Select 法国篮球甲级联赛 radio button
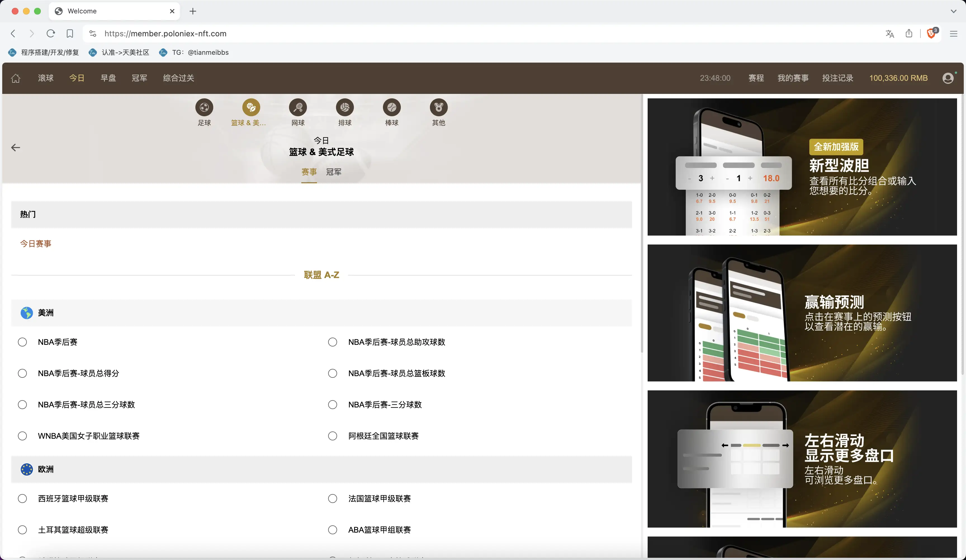Screen dimensions: 966x560 point(332,499)
